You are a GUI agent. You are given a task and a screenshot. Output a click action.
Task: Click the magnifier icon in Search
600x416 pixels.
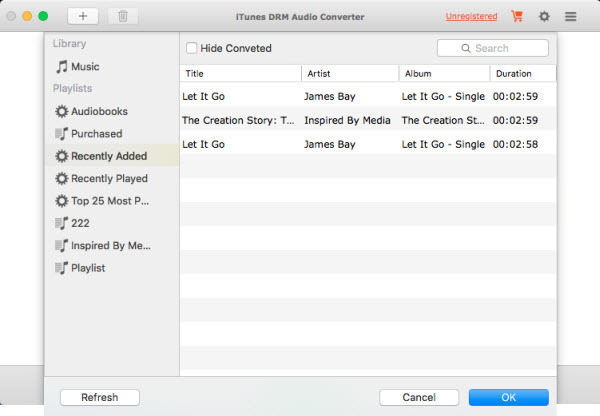click(x=466, y=48)
